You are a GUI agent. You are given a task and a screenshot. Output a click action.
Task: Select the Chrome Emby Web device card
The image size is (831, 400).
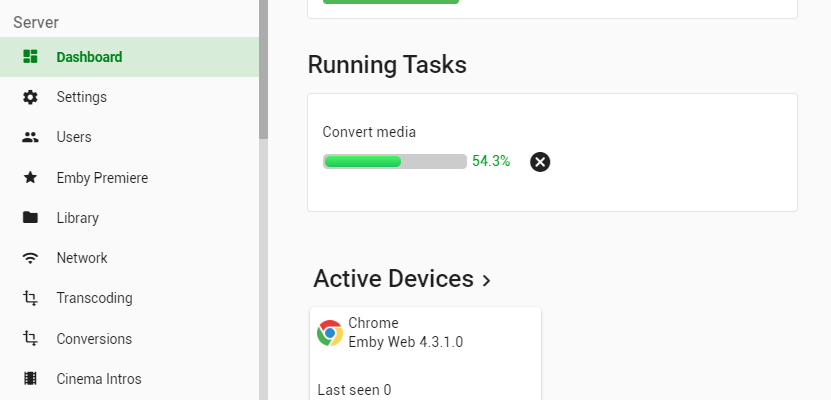point(425,355)
